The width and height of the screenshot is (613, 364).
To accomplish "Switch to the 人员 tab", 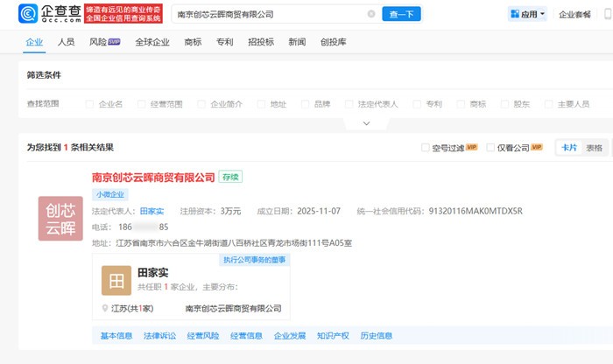I will coord(66,42).
